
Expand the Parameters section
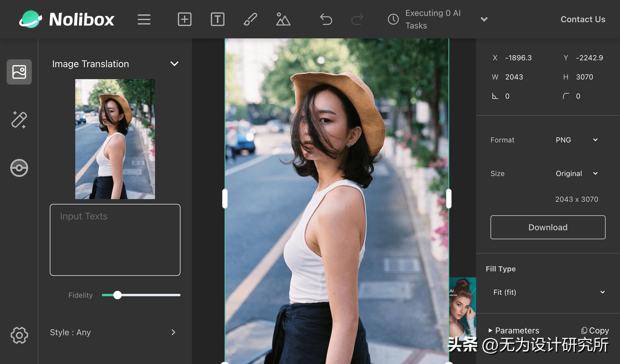pyautogui.click(x=514, y=330)
